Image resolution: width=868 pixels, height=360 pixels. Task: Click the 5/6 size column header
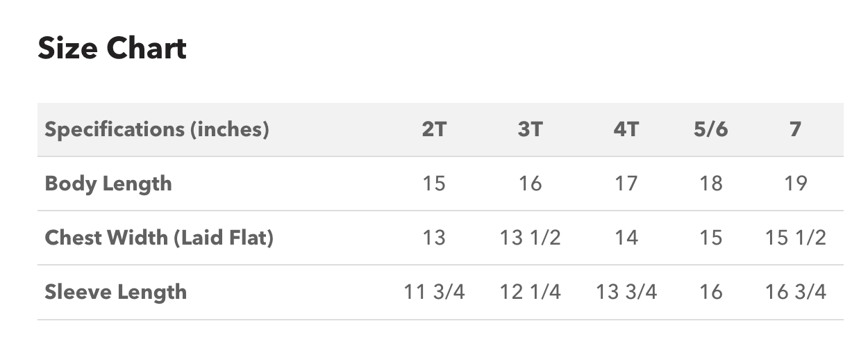coord(711,129)
